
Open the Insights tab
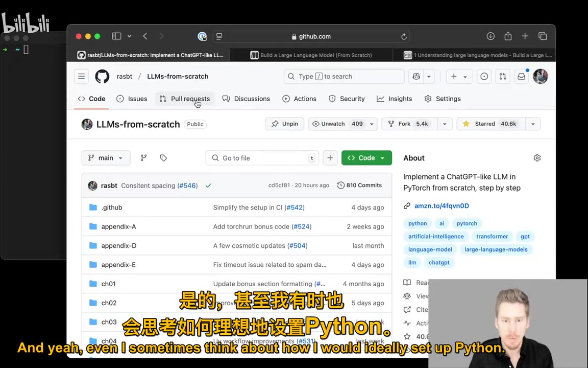coord(394,99)
